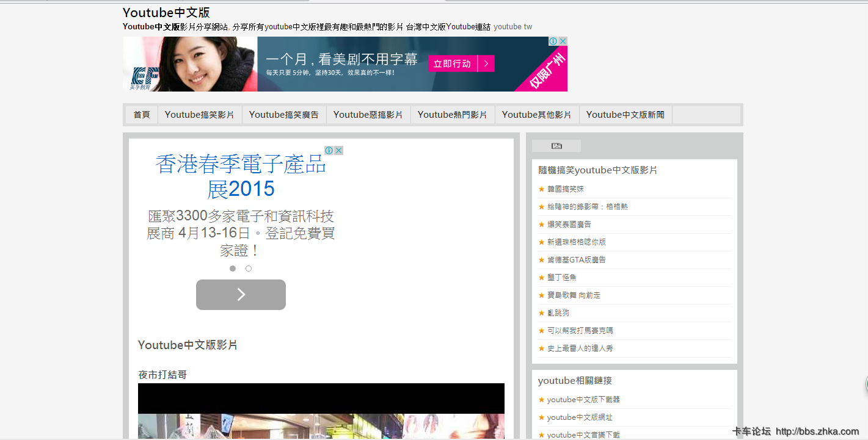The width and height of the screenshot is (868, 440).
Task: Click the 爆笑泰國廣告 link
Action: (x=569, y=225)
